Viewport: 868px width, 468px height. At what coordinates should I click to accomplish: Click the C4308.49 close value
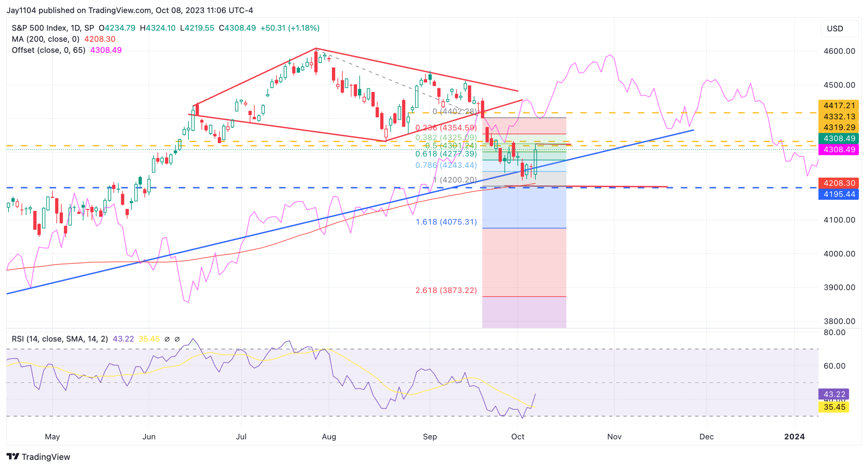(237, 28)
